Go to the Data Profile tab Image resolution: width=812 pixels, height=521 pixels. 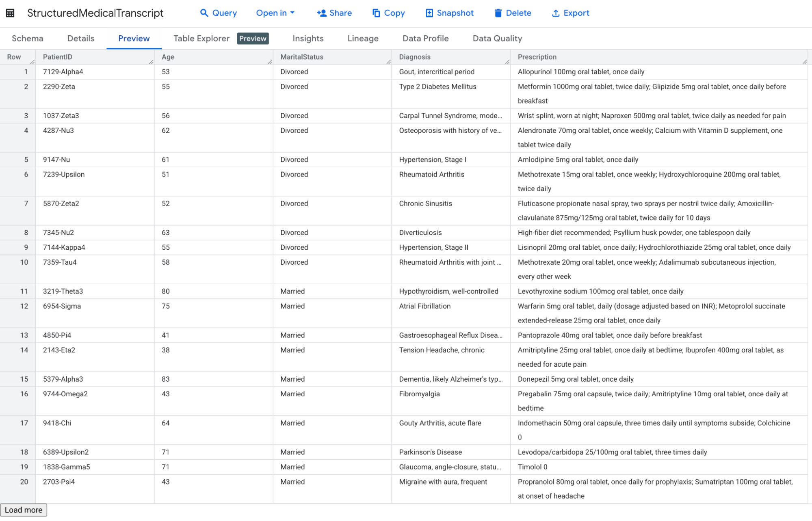coord(425,39)
